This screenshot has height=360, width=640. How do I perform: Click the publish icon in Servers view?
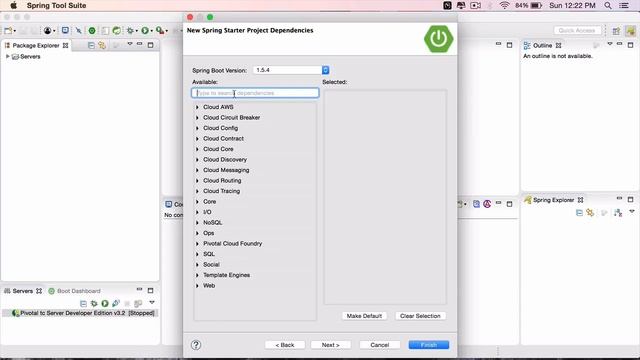click(x=138, y=304)
